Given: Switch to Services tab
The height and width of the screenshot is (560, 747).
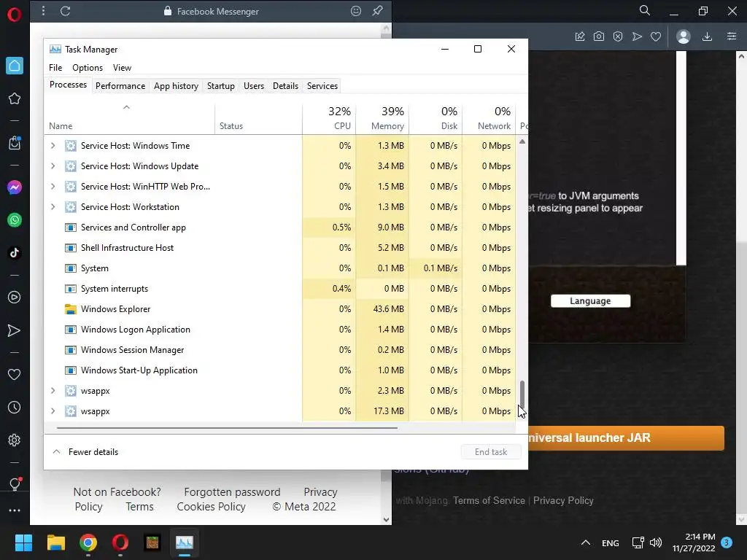Looking at the screenshot, I should (322, 86).
